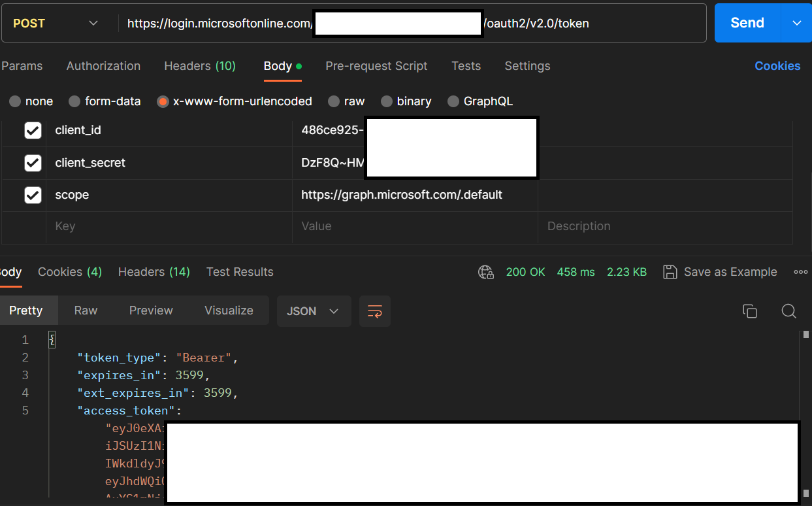Image resolution: width=812 pixels, height=506 pixels.
Task: Open the response more options ellipsis
Action: pyautogui.click(x=801, y=272)
